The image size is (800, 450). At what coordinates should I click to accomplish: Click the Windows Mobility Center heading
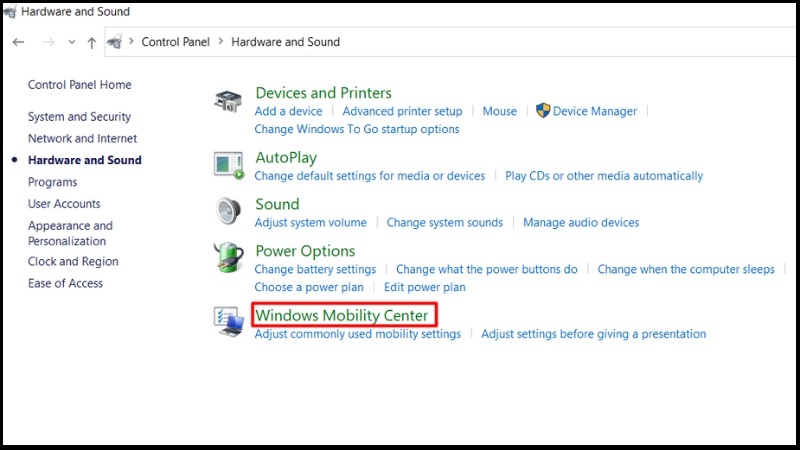[341, 315]
